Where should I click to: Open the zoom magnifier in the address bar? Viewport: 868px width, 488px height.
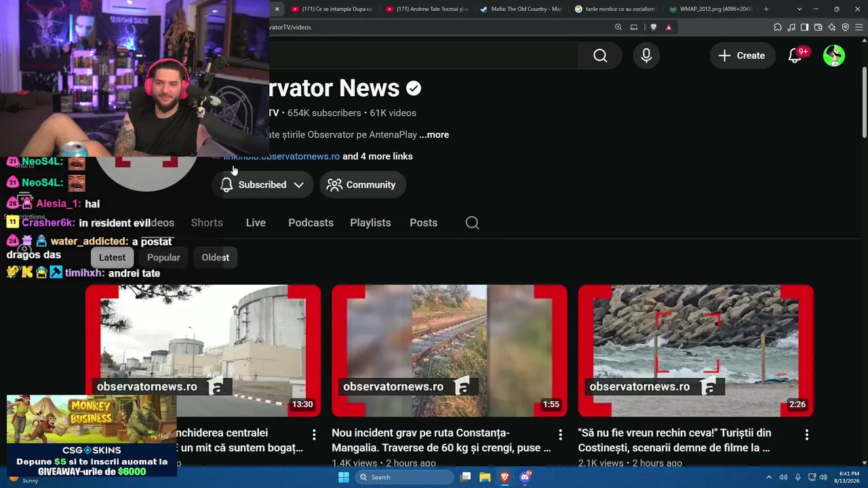[618, 27]
